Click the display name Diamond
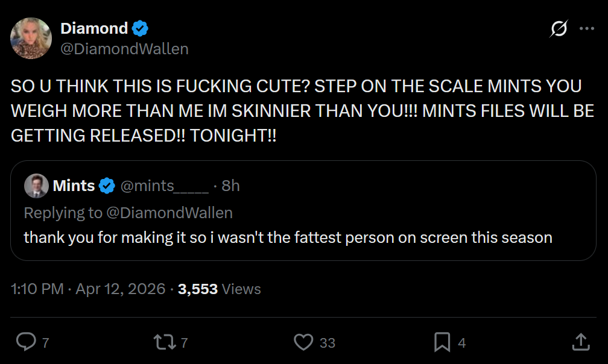The width and height of the screenshot is (608, 364). pyautogui.click(x=94, y=28)
